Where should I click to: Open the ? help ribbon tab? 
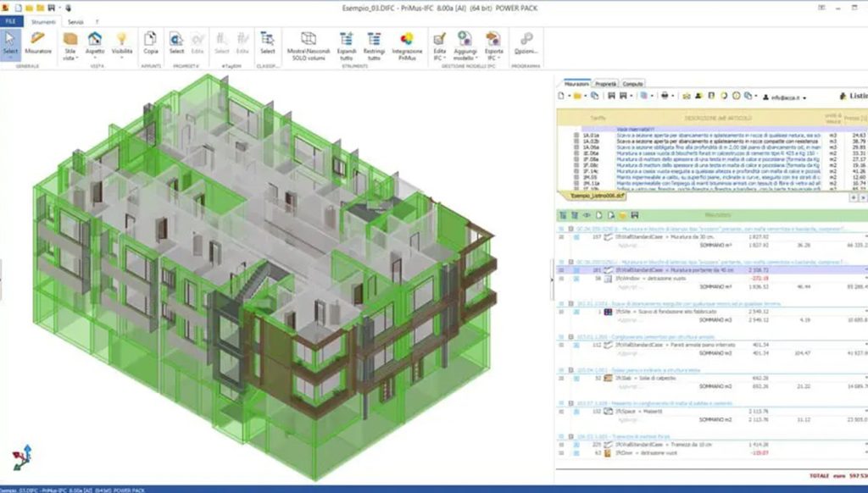97,22
